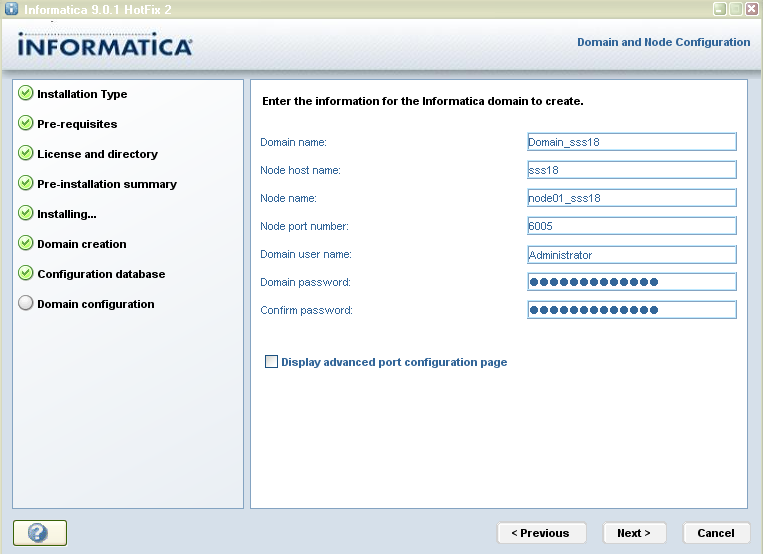Click the 'Node port number:' label

point(305,226)
